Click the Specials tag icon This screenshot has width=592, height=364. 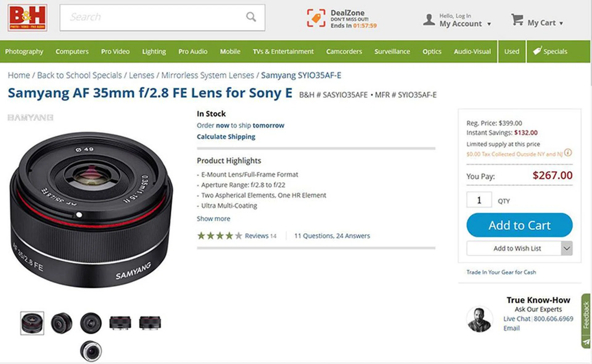537,51
